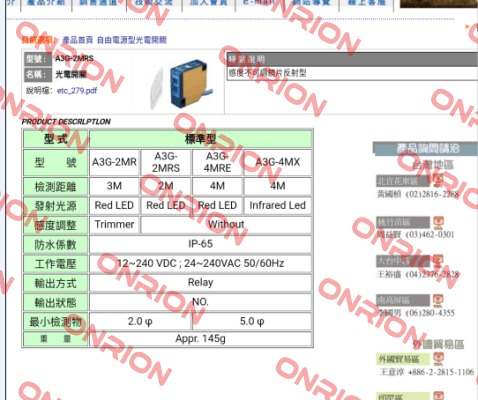Click the A3G-2MR model cell
Screen dimensions: 478x400
pyautogui.click(x=114, y=162)
